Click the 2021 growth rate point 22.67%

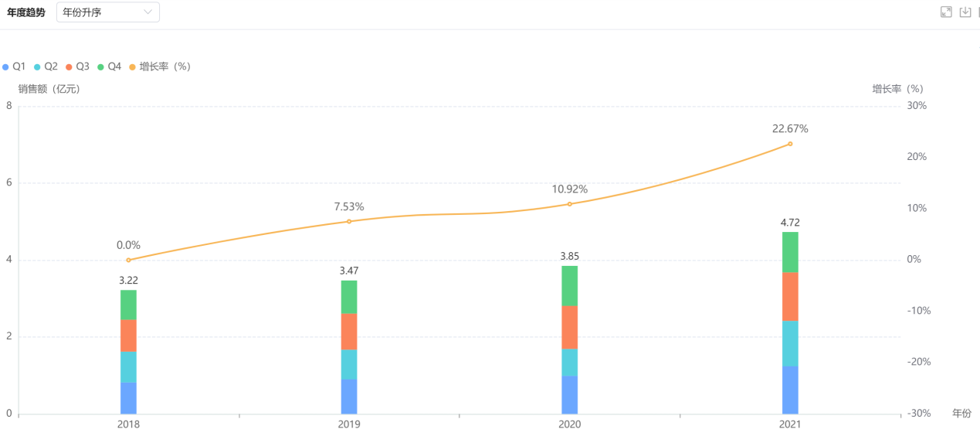tap(790, 144)
